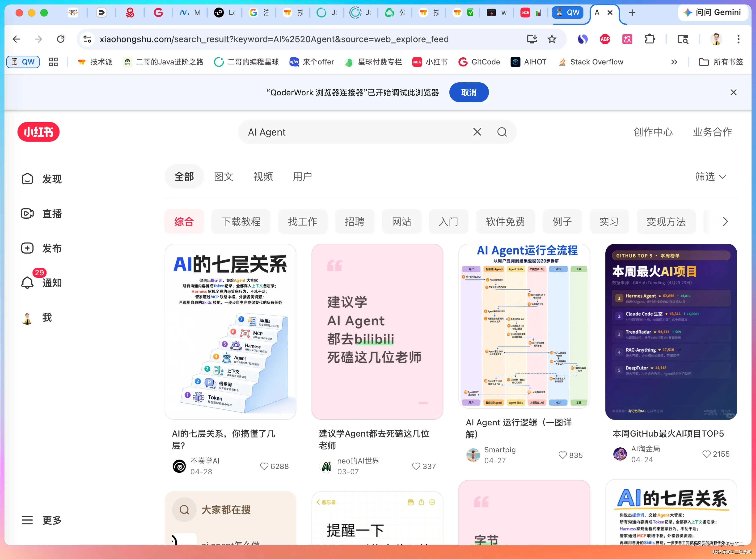Go back in the browser
Viewport: 756px width, 559px height.
pos(16,39)
